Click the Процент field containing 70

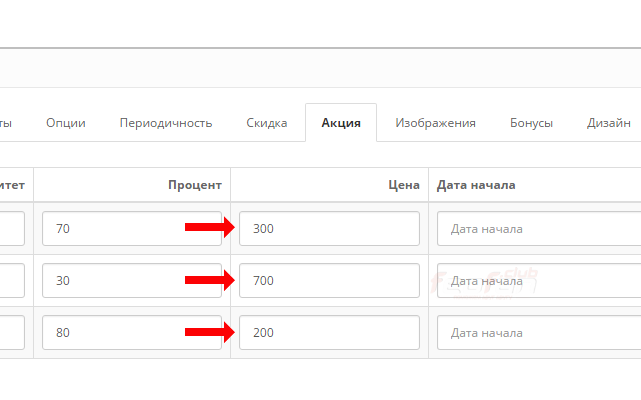[x=132, y=229]
